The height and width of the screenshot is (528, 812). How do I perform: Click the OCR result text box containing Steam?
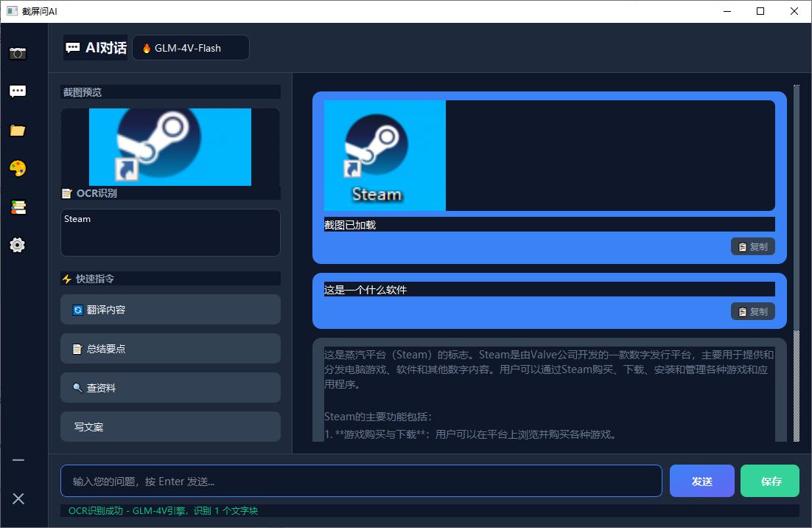pyautogui.click(x=170, y=232)
